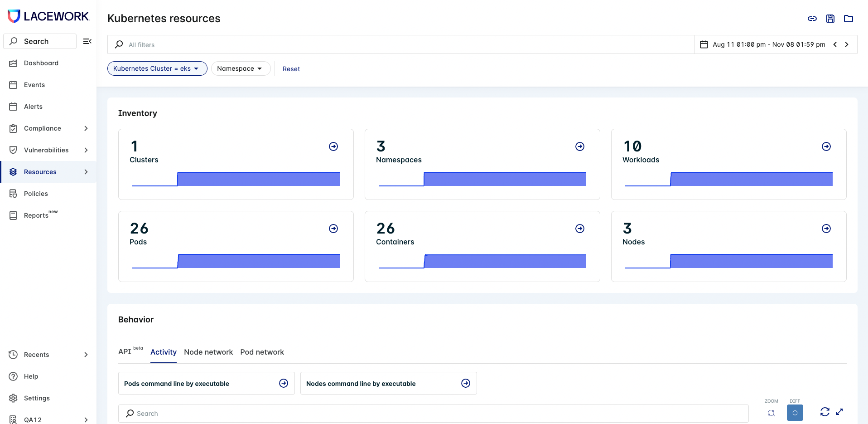The height and width of the screenshot is (424, 868).
Task: Expand the Resources sidebar section
Action: (x=86, y=172)
